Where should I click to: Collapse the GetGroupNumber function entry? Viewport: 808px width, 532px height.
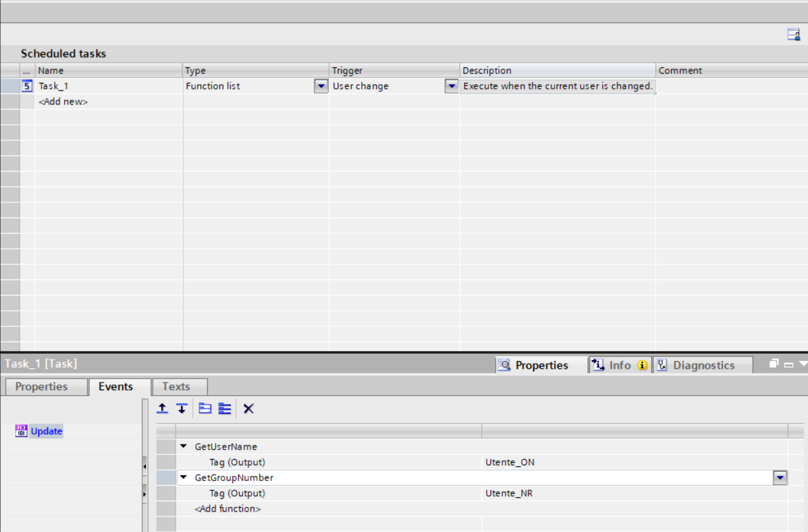pyautogui.click(x=184, y=478)
